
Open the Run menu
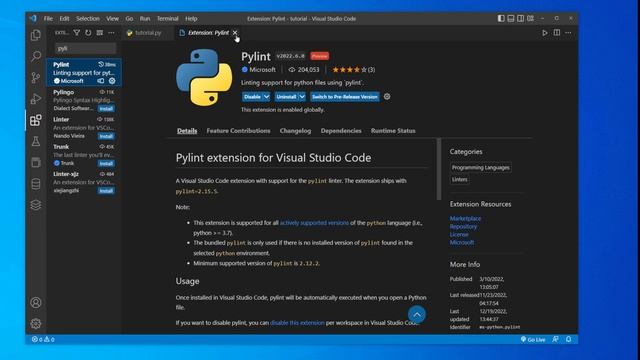(x=145, y=18)
